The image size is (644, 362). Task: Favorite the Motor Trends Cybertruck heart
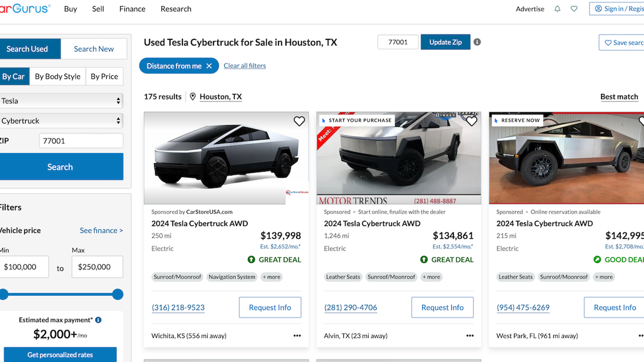[x=472, y=121]
